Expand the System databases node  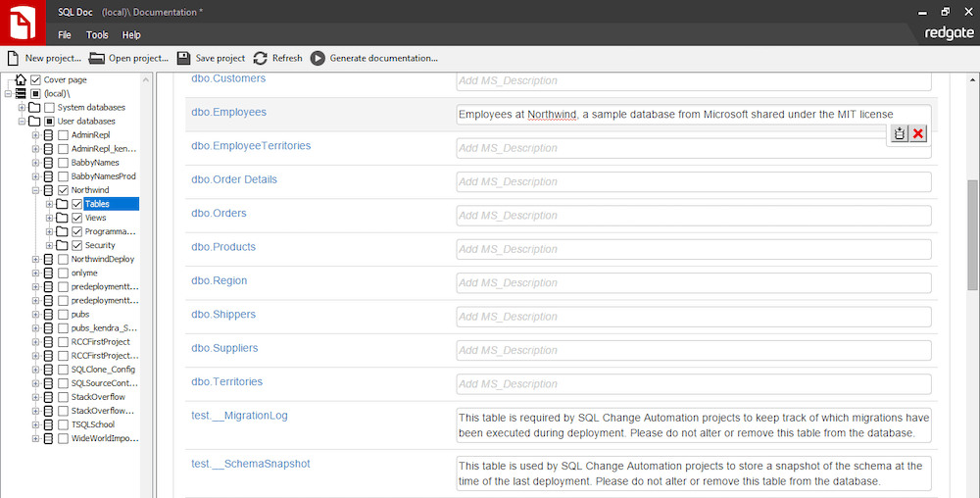(22, 108)
